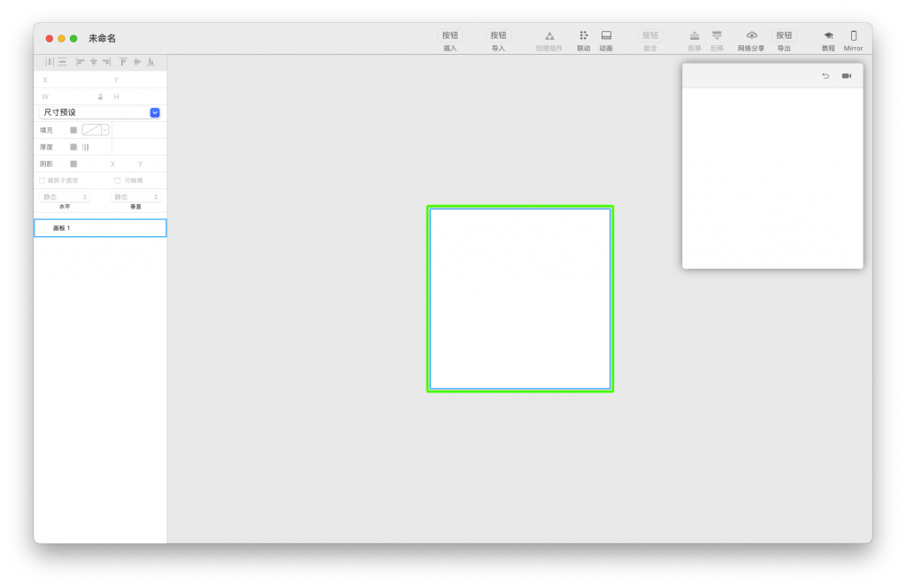Click the 创建组件 create component icon
This screenshot has height=588, width=906.
click(x=549, y=36)
